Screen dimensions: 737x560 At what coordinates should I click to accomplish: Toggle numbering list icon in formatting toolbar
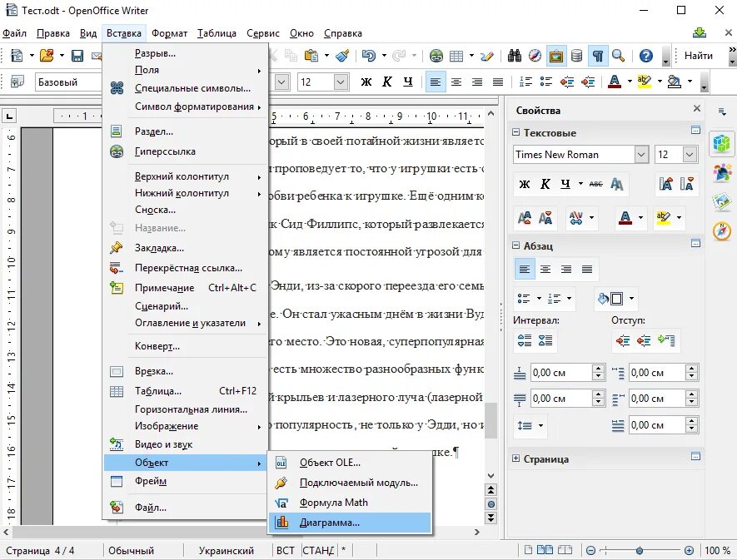[525, 82]
